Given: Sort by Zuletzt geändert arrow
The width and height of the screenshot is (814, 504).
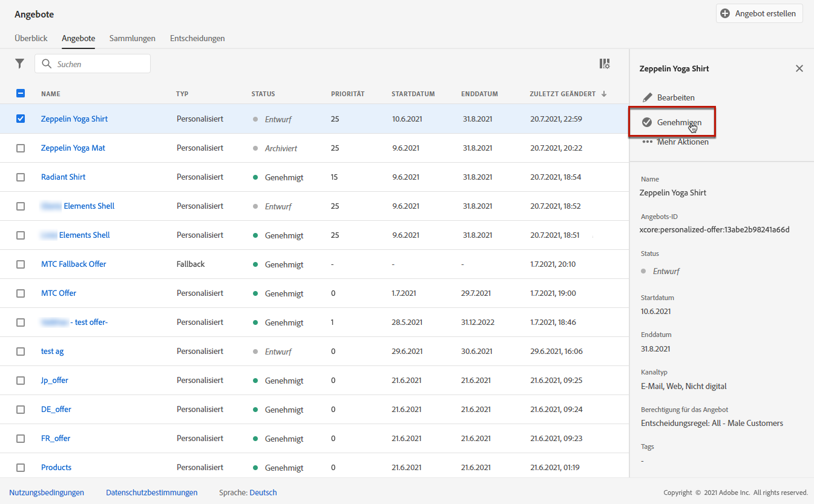Looking at the screenshot, I should click(603, 94).
